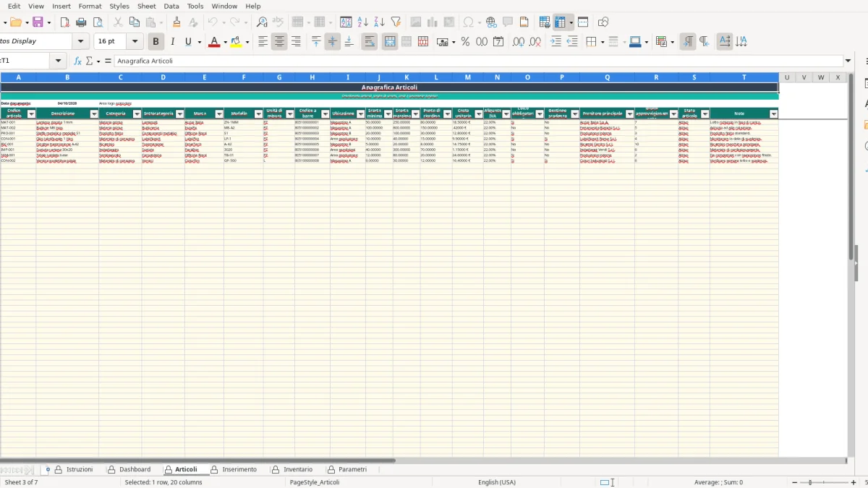
Task: Open the Format menu
Action: 90,6
